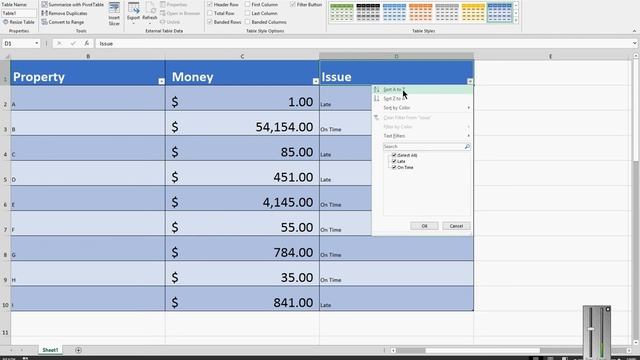Click the volume overlay slider handle
This screenshot has width=640, height=360.
591,329
